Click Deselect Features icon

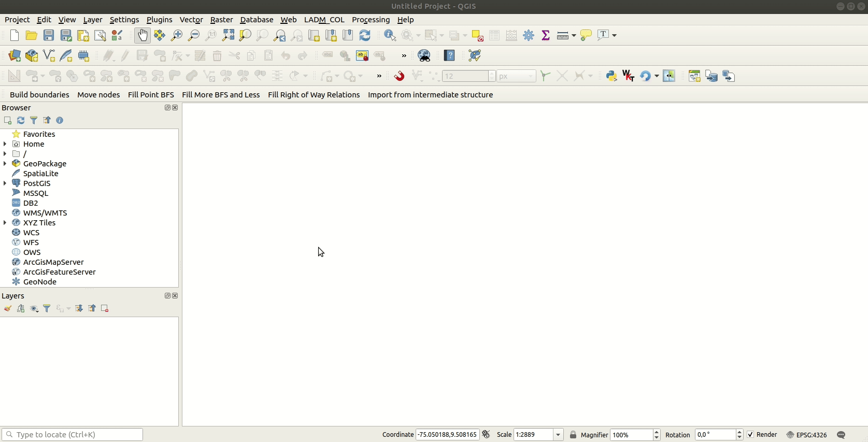tap(477, 35)
